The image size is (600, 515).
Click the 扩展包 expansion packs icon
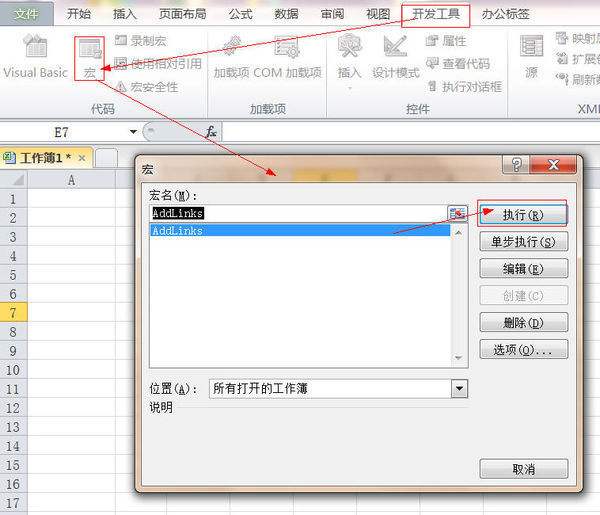[x=562, y=59]
